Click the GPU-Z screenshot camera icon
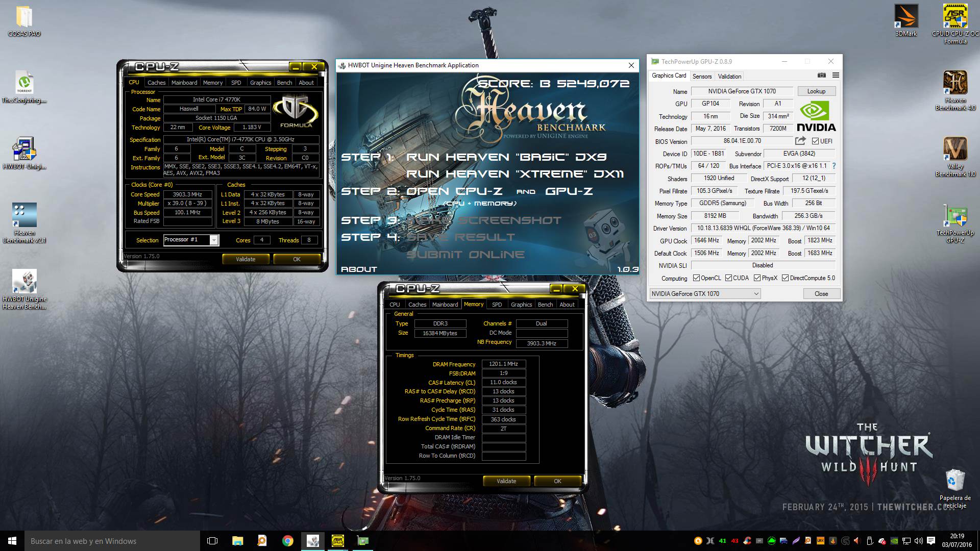 821,75
